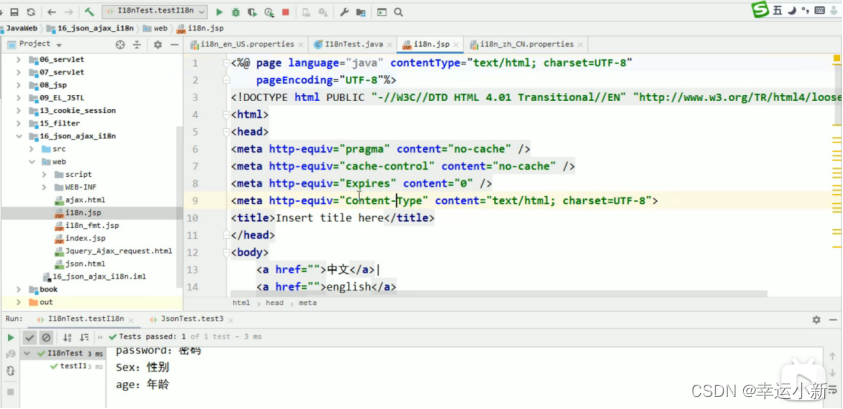Run with coverage shield icon
843x409 pixels.
[x=252, y=12]
